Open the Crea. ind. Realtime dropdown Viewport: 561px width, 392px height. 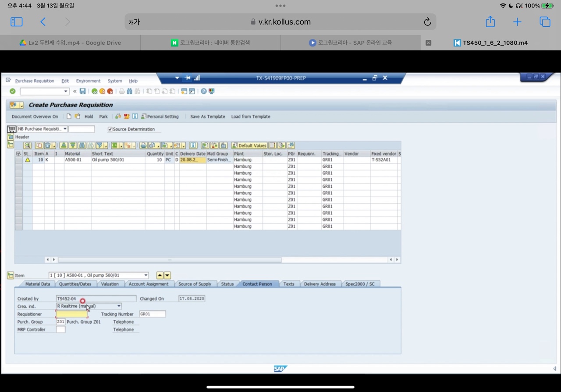coord(119,306)
